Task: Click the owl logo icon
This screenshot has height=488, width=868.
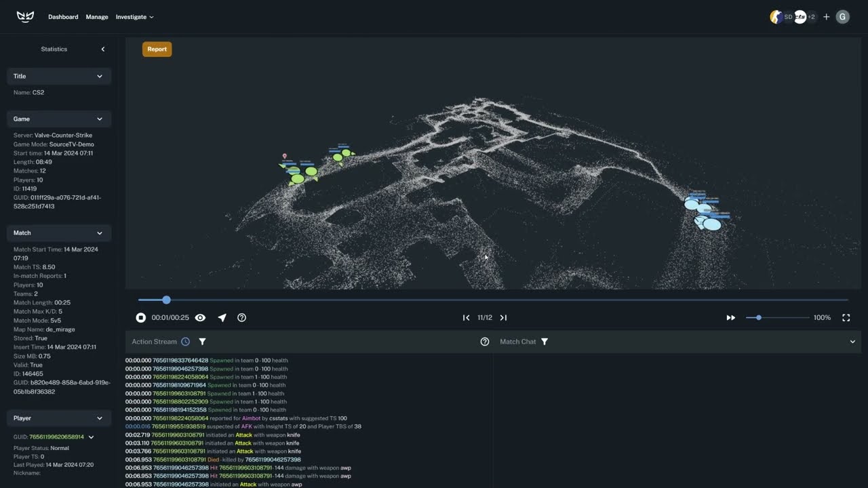Action: [x=25, y=17]
